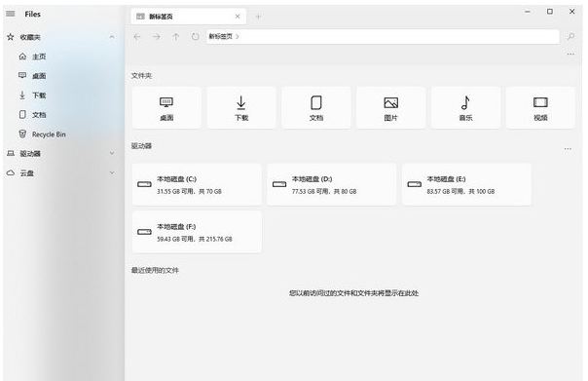Click the '59.43 GB 可用' text on F: drive
Image resolution: width=588 pixels, height=381 pixels.
click(x=175, y=239)
